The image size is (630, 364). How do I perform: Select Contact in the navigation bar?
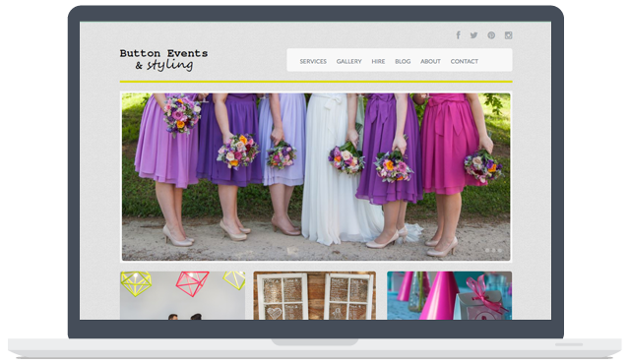point(464,61)
